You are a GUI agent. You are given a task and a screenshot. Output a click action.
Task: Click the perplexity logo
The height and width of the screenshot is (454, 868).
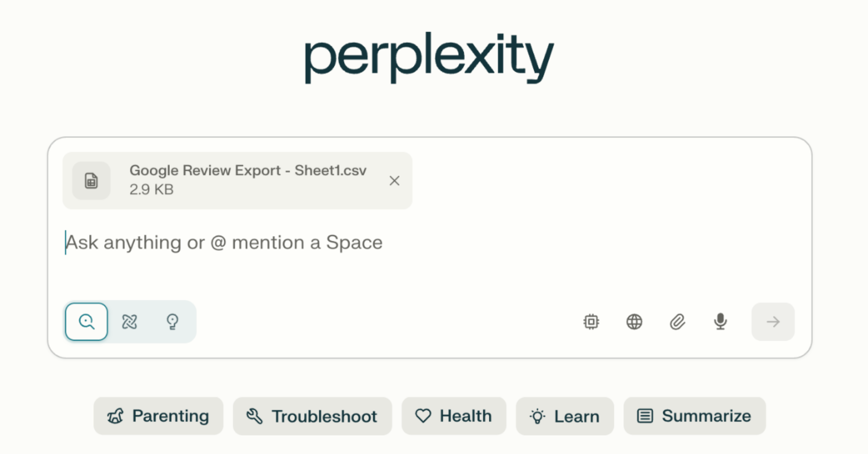pyautogui.click(x=429, y=57)
